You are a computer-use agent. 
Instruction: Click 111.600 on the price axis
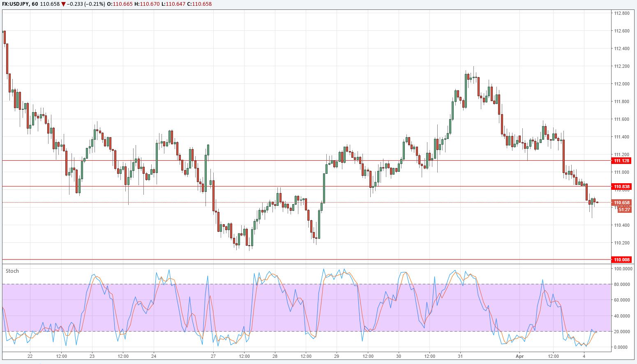(x=621, y=119)
